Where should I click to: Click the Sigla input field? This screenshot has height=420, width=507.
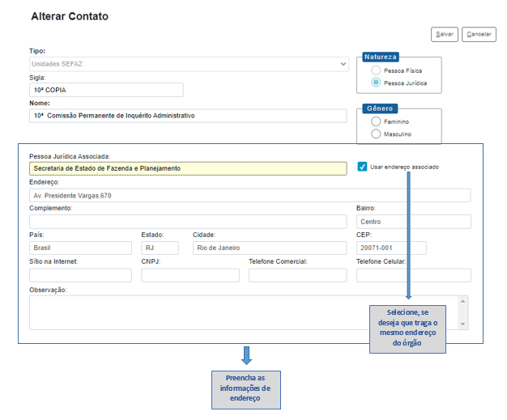pyautogui.click(x=106, y=90)
